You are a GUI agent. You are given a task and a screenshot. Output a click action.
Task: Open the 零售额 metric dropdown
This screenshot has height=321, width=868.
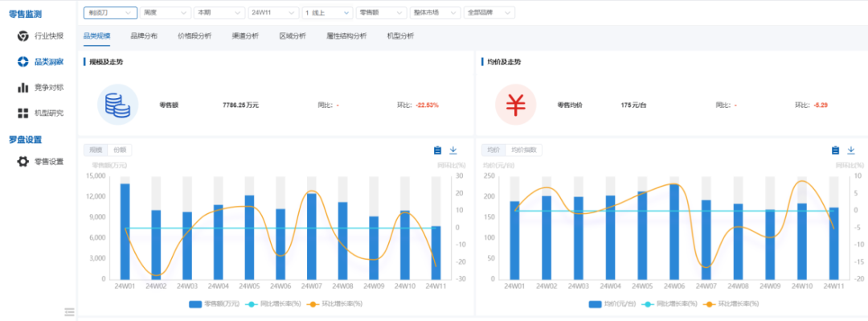click(x=382, y=12)
